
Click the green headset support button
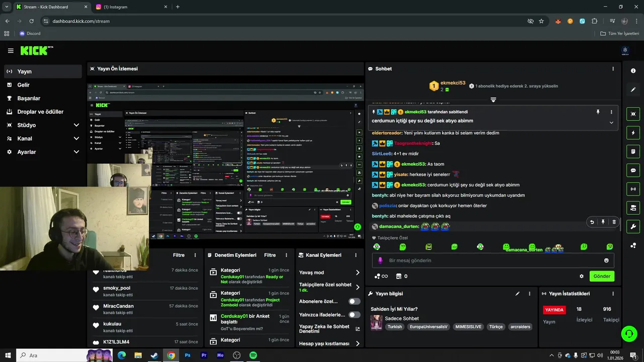[x=628, y=333]
